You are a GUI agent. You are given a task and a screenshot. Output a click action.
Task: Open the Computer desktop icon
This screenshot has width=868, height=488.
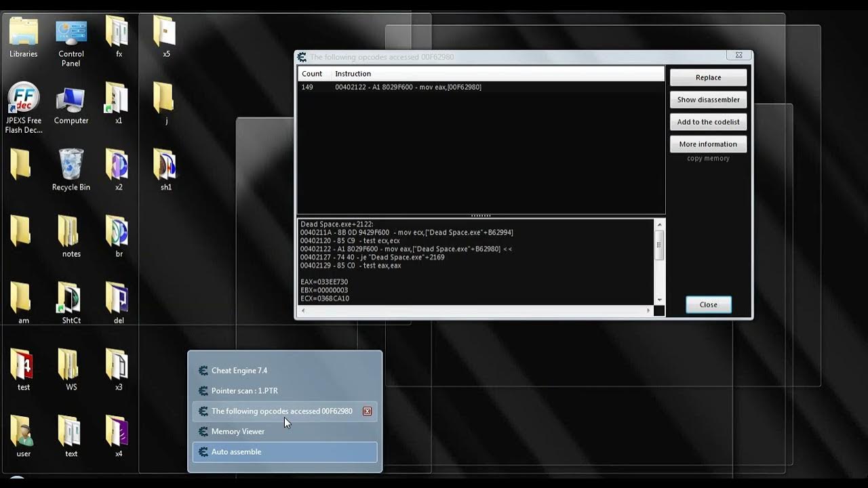(x=71, y=104)
